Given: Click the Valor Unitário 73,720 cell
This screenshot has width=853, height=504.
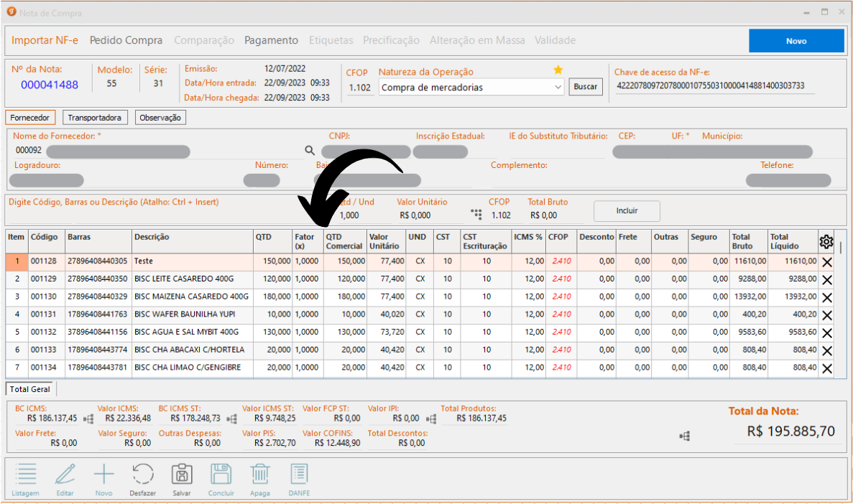Looking at the screenshot, I should (386, 332).
